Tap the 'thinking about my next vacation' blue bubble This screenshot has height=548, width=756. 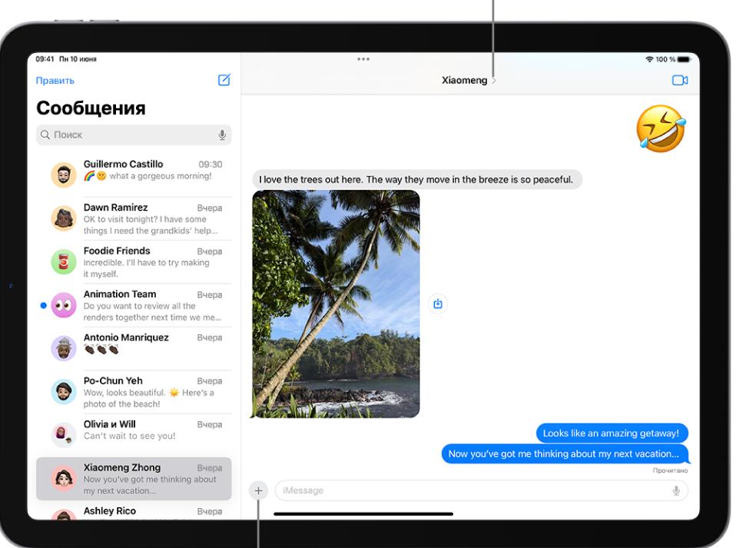[565, 454]
